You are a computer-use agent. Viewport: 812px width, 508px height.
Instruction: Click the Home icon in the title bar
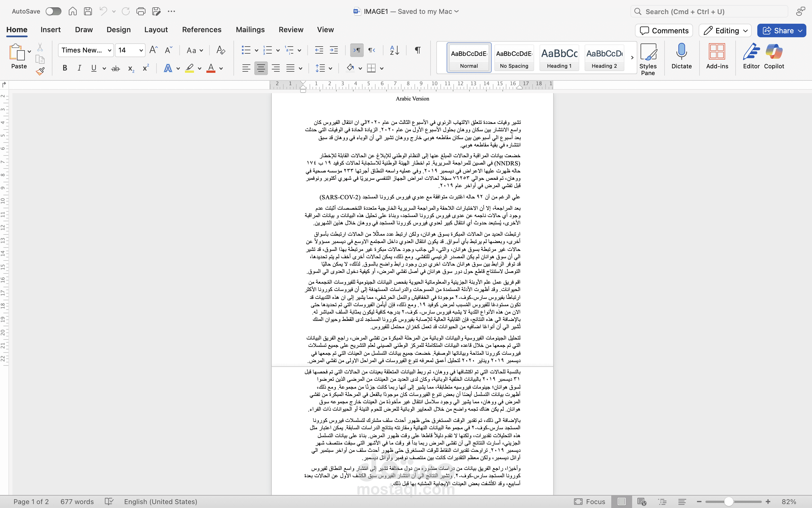[72, 11]
